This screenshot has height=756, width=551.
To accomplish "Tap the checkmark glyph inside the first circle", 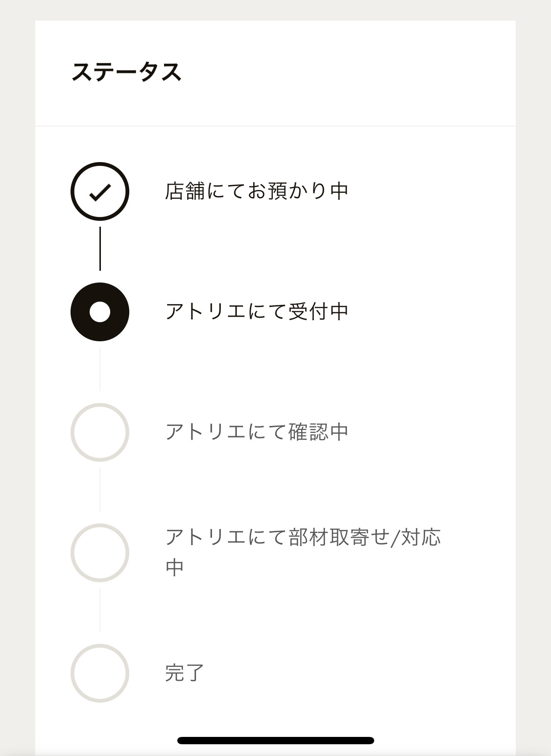I will [100, 192].
